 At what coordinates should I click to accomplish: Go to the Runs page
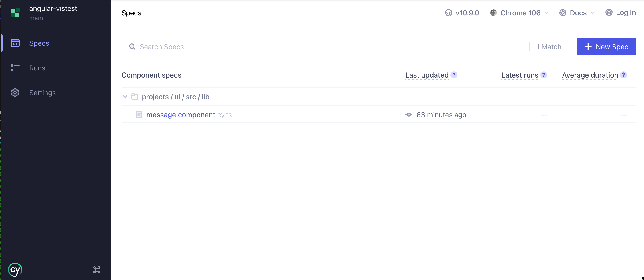(x=37, y=68)
